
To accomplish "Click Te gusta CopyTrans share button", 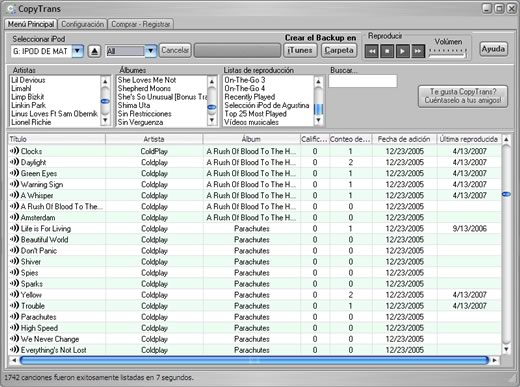I will tap(463, 96).
